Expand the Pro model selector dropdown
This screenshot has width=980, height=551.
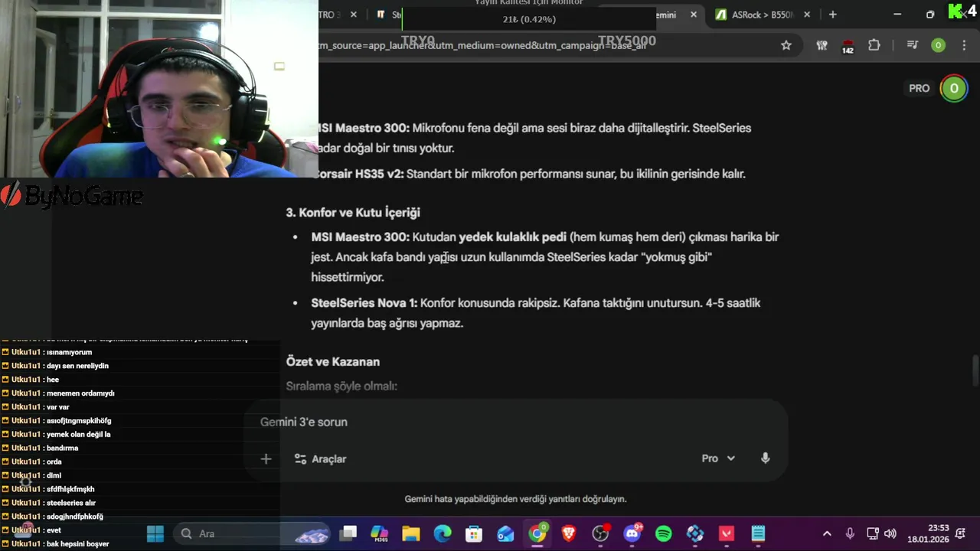(x=717, y=458)
